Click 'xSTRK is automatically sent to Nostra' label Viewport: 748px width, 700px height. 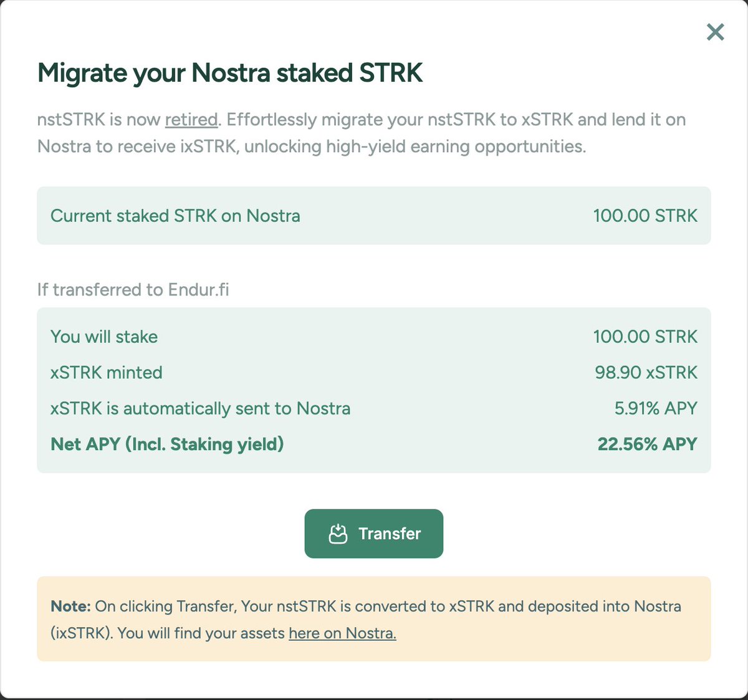pyautogui.click(x=200, y=408)
